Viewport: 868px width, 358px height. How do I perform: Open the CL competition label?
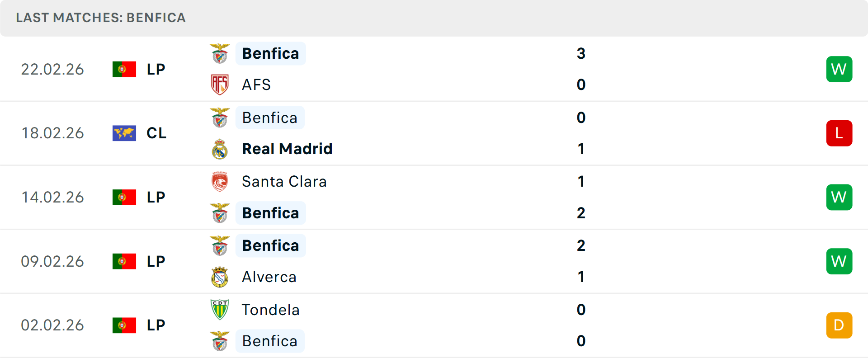point(156,133)
